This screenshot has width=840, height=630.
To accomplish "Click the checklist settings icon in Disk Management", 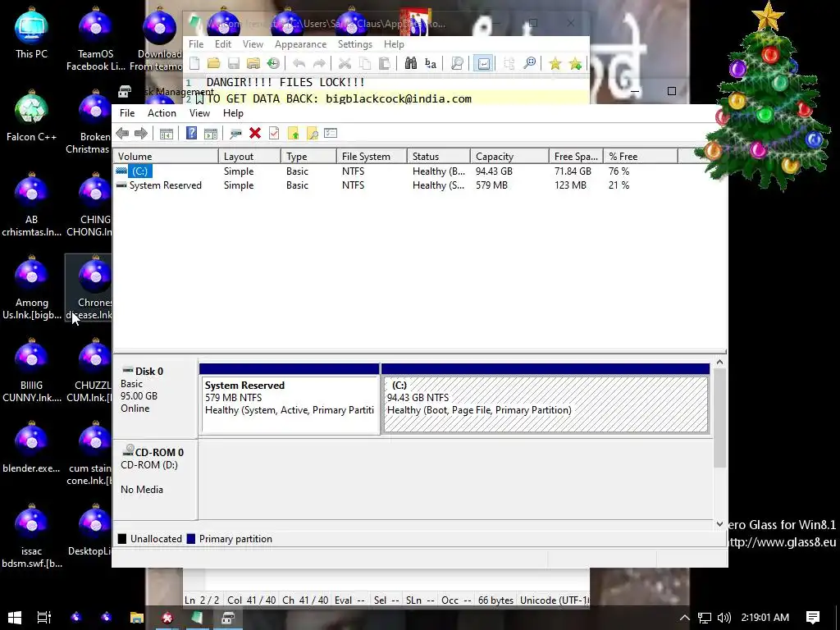I will coord(331,133).
